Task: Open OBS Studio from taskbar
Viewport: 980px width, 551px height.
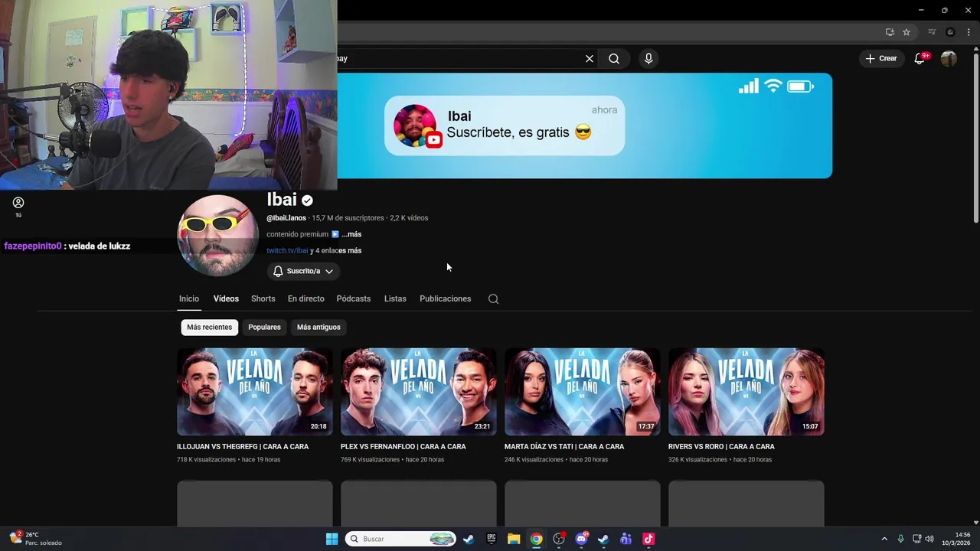Action: click(559, 539)
